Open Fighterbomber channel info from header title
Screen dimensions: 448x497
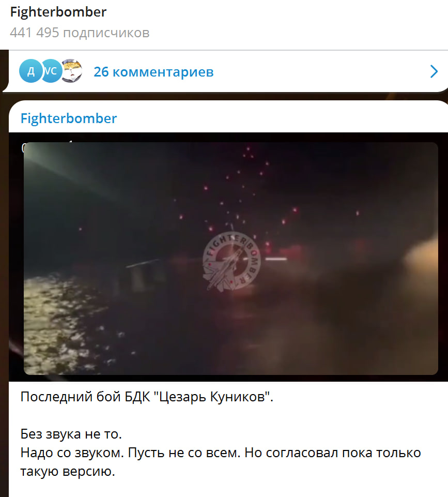pyautogui.click(x=58, y=12)
